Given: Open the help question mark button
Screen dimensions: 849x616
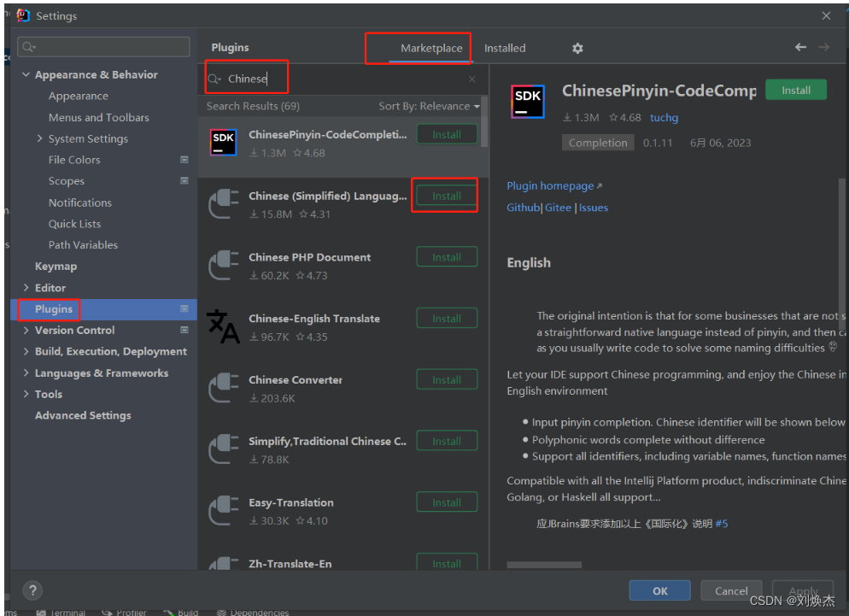Looking at the screenshot, I should [x=32, y=590].
